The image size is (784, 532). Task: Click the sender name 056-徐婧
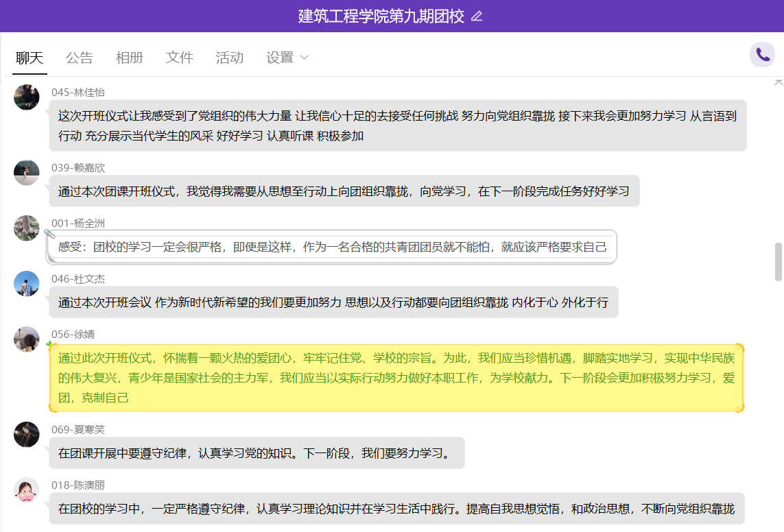[73, 334]
